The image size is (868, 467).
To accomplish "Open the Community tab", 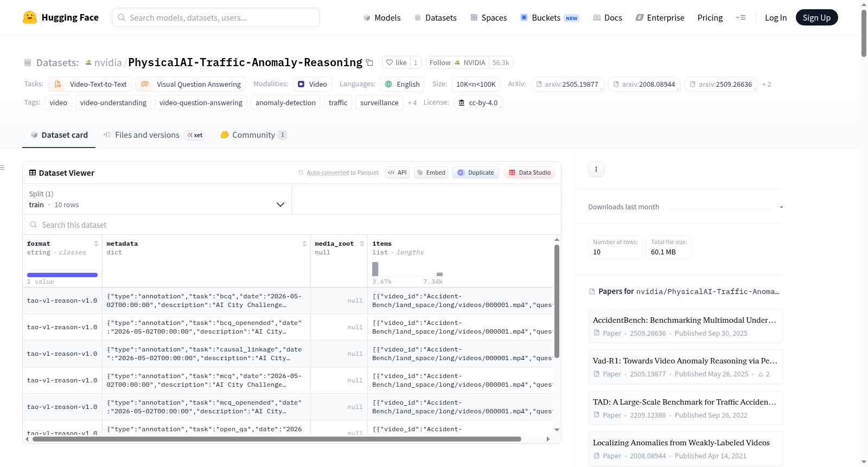I will (x=253, y=135).
